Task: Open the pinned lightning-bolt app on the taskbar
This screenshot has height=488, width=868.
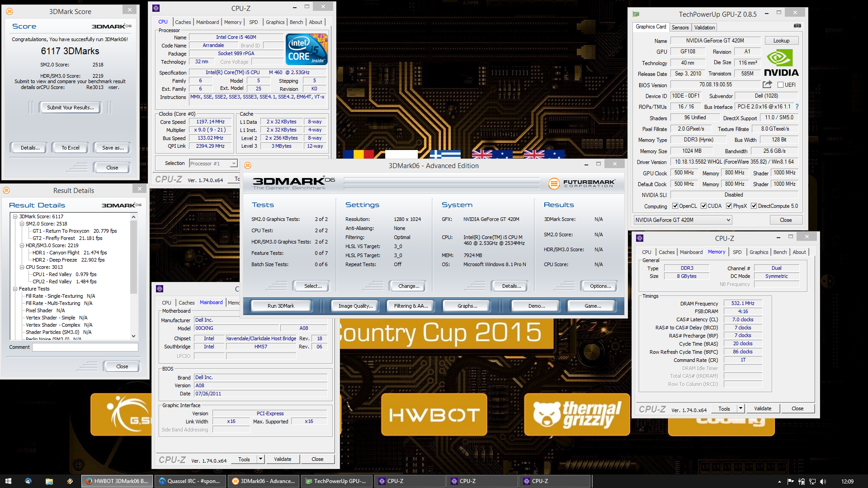Action: [x=70, y=481]
